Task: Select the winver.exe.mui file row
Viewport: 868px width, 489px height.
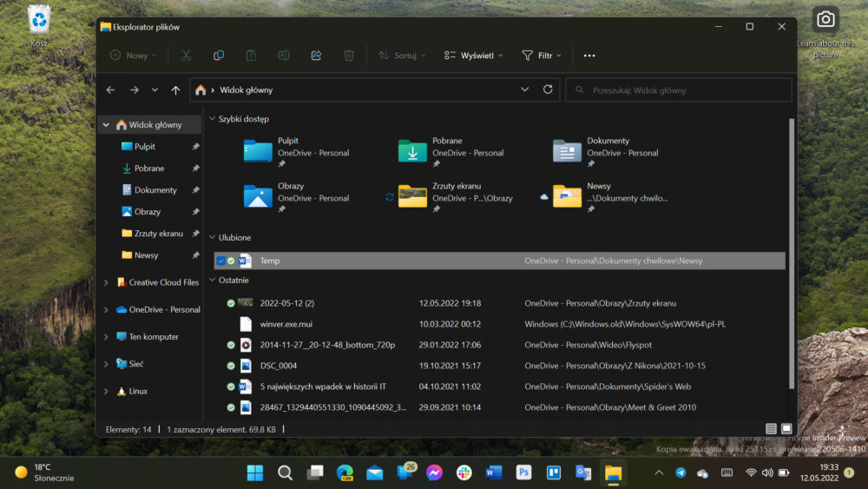Action: coord(499,324)
